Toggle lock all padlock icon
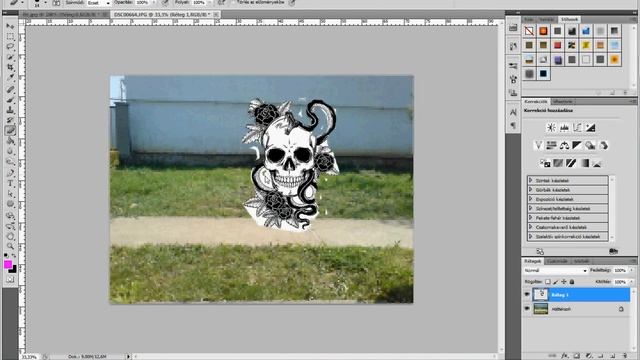The image size is (640, 360). (572, 282)
